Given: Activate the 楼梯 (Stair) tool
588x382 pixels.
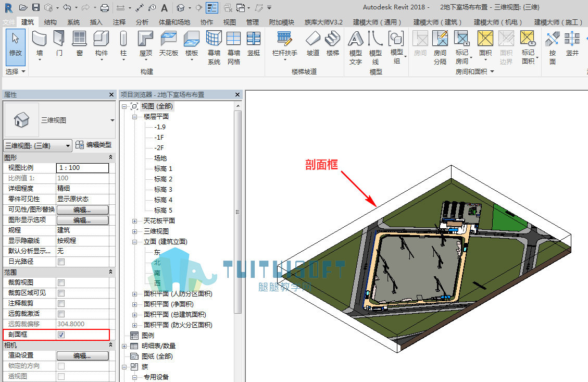Looking at the screenshot, I should 333,44.
